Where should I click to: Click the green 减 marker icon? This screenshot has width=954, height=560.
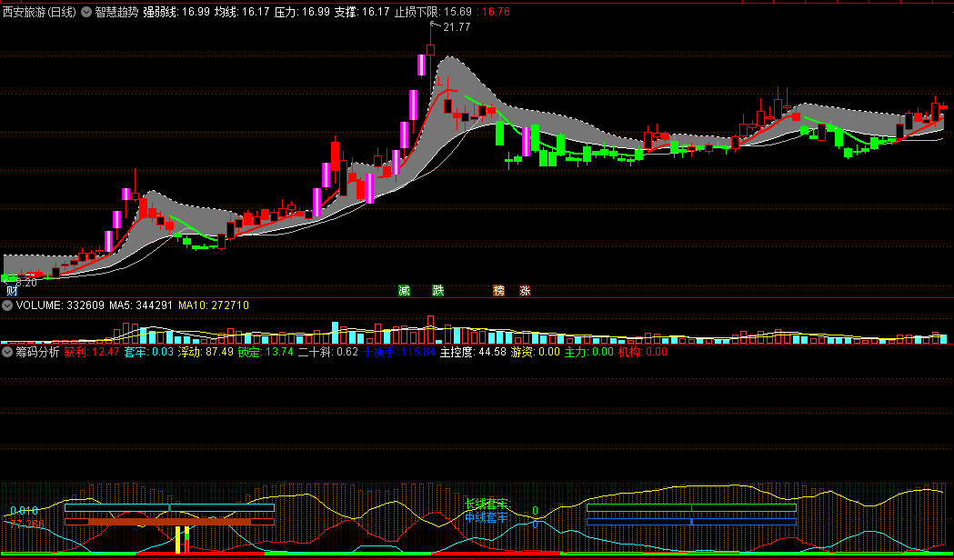point(404,291)
